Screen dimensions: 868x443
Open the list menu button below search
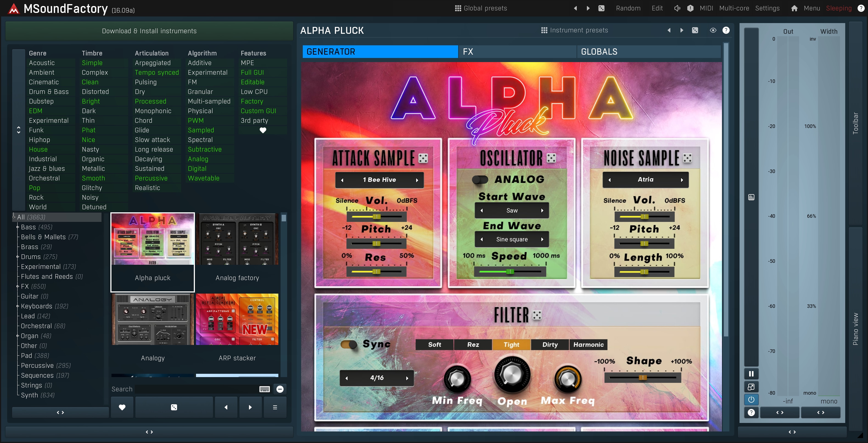pyautogui.click(x=275, y=407)
